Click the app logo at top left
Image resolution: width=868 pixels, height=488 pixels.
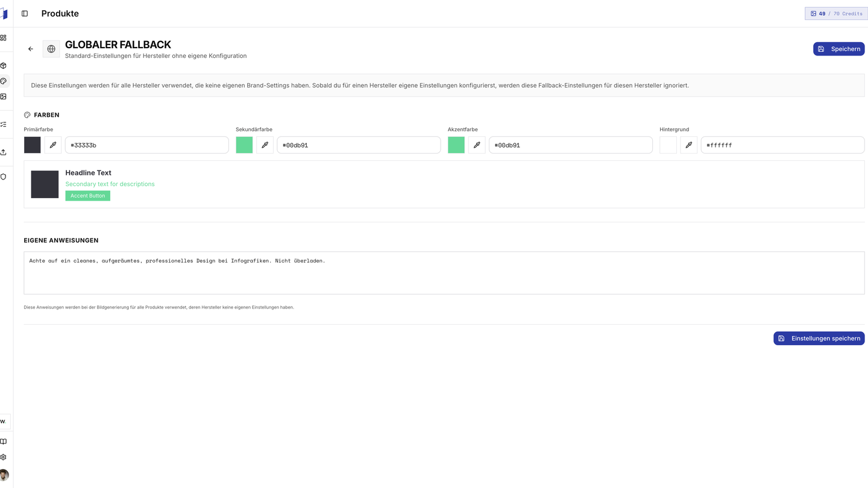click(x=4, y=13)
